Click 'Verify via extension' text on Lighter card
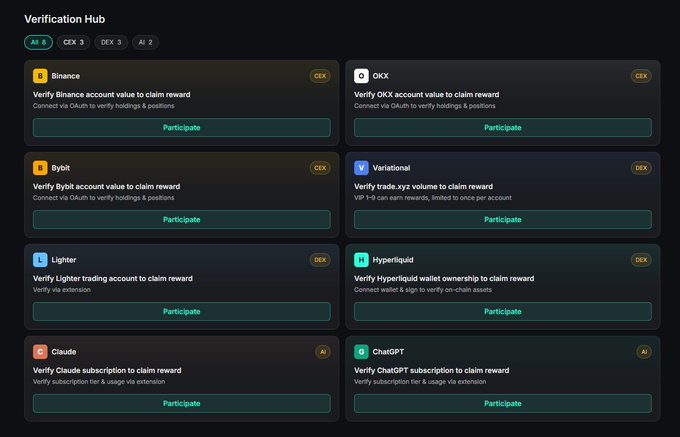The image size is (680, 437). pos(62,290)
